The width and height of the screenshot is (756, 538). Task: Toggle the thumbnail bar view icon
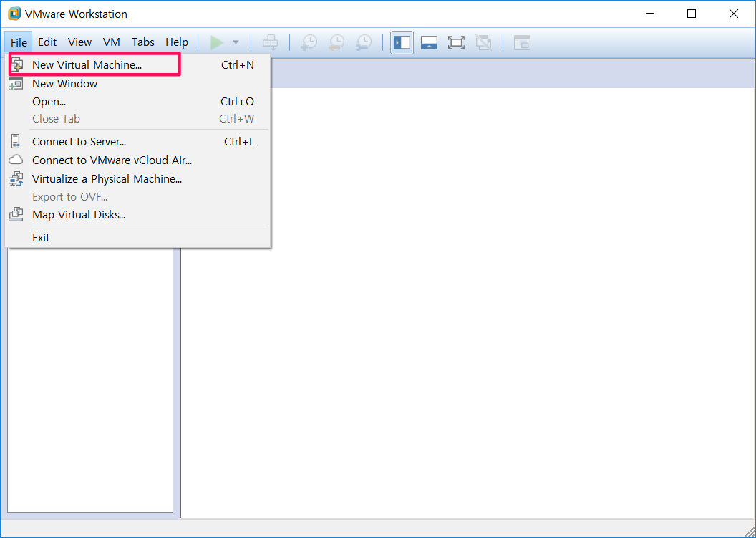429,42
